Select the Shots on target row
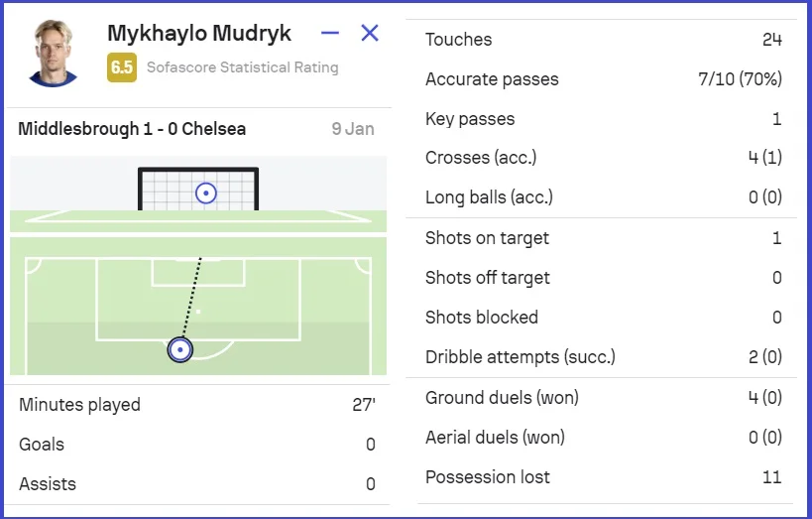This screenshot has width=812, height=519. pyautogui.click(x=603, y=238)
